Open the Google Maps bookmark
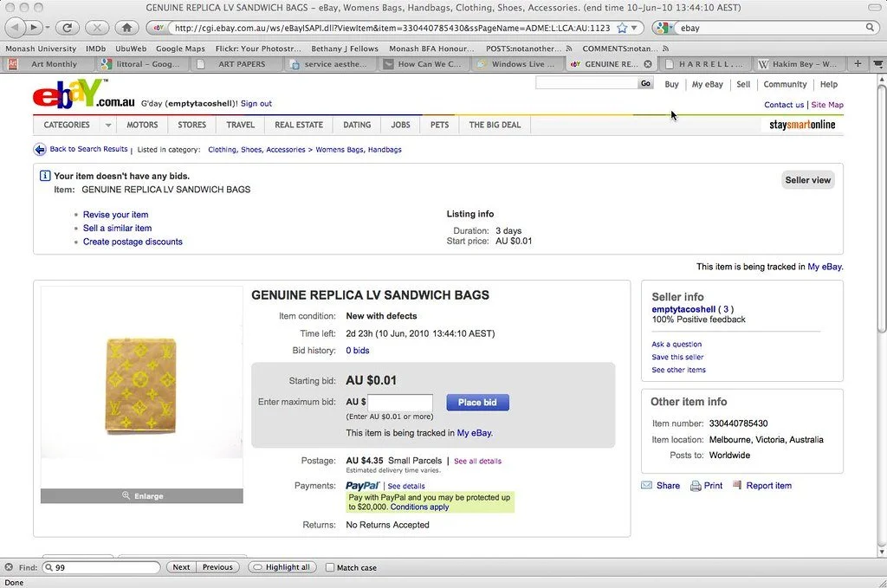887x588 pixels. (180, 48)
